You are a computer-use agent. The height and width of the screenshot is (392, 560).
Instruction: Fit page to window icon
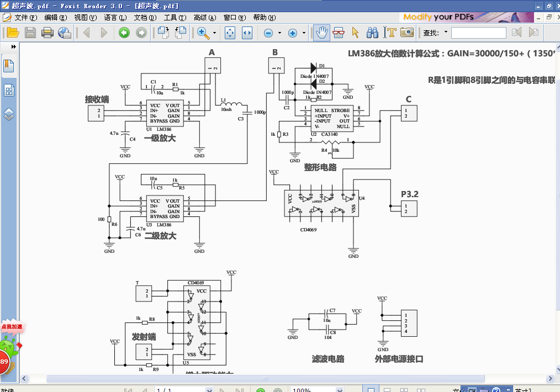(x=230, y=33)
